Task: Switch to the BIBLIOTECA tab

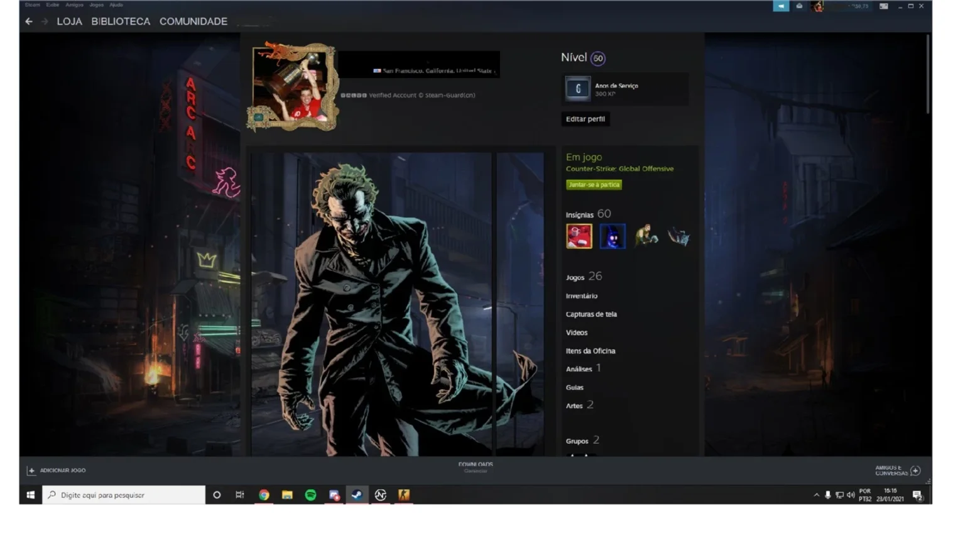Action: 121,21
